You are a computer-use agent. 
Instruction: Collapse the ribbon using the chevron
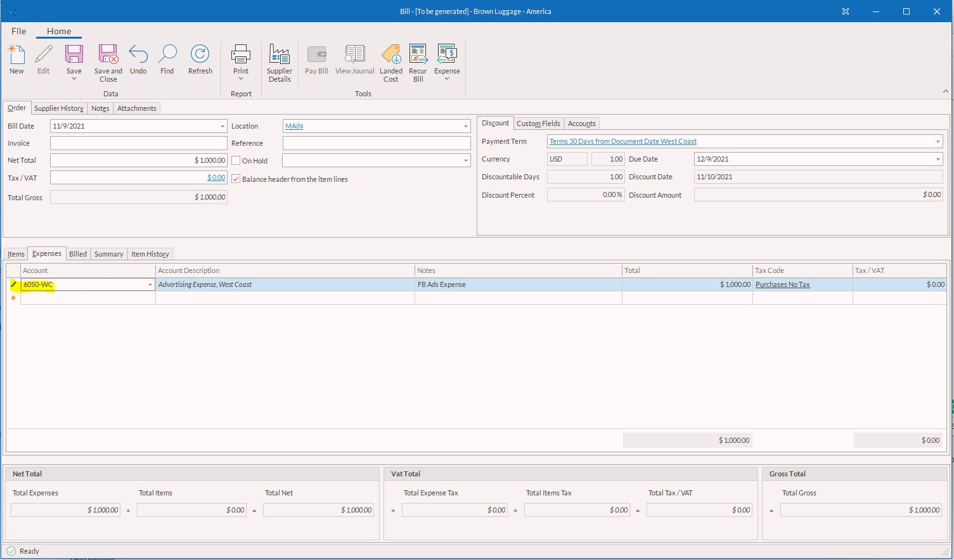coord(945,92)
